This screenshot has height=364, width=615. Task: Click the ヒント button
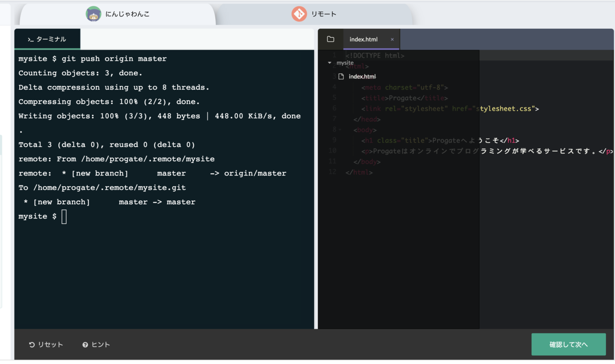tap(96, 345)
